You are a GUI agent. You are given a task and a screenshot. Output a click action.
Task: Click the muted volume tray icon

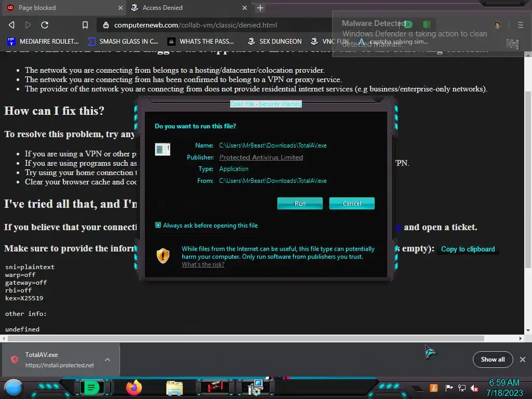[474, 388]
